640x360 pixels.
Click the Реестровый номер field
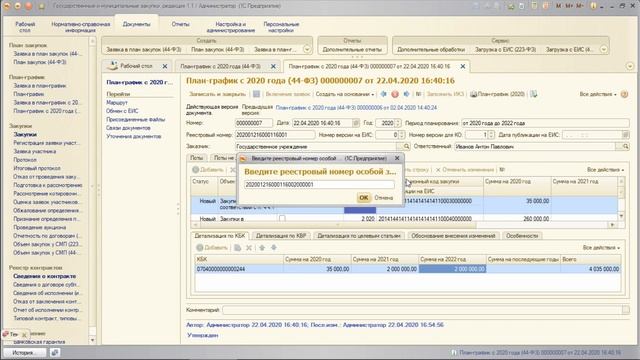click(275, 135)
